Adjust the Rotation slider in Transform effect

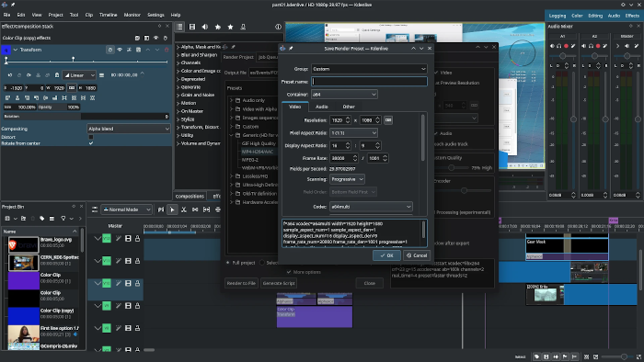click(86, 117)
